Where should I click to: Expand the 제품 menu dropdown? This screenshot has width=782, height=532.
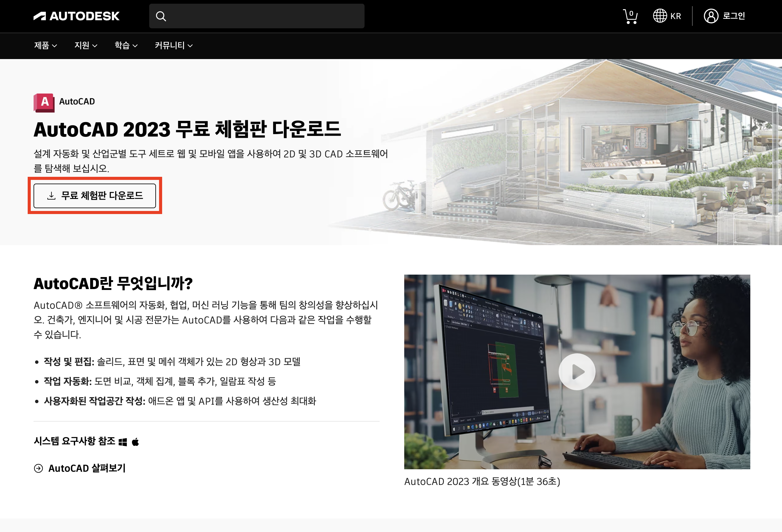tap(46, 46)
